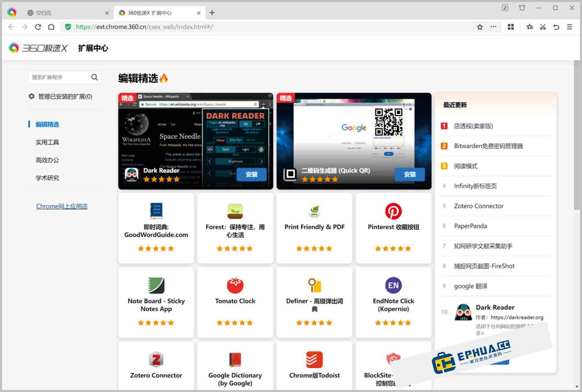Open the Chrome版Todoist icon
This screenshot has width=582, height=392.
tap(314, 360)
